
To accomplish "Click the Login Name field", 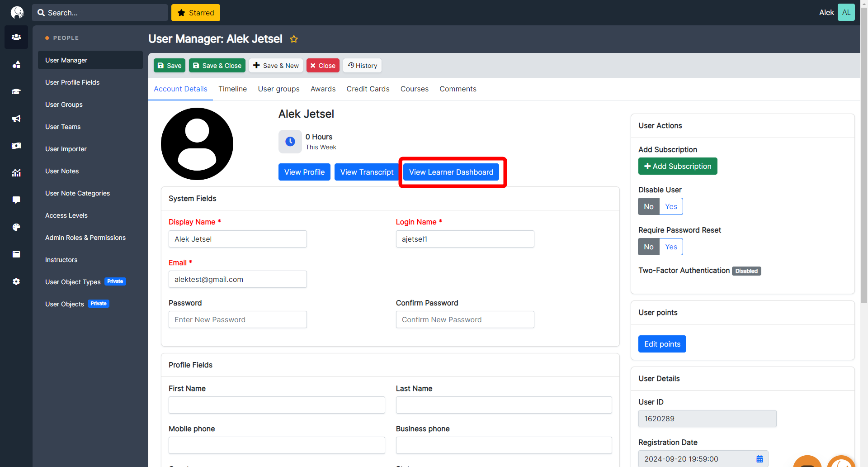I will (x=465, y=239).
